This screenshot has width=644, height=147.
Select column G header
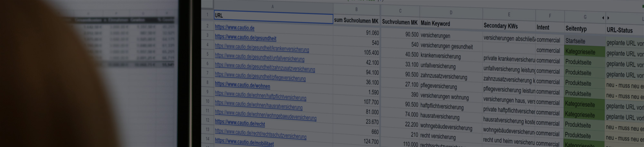coord(585,17)
